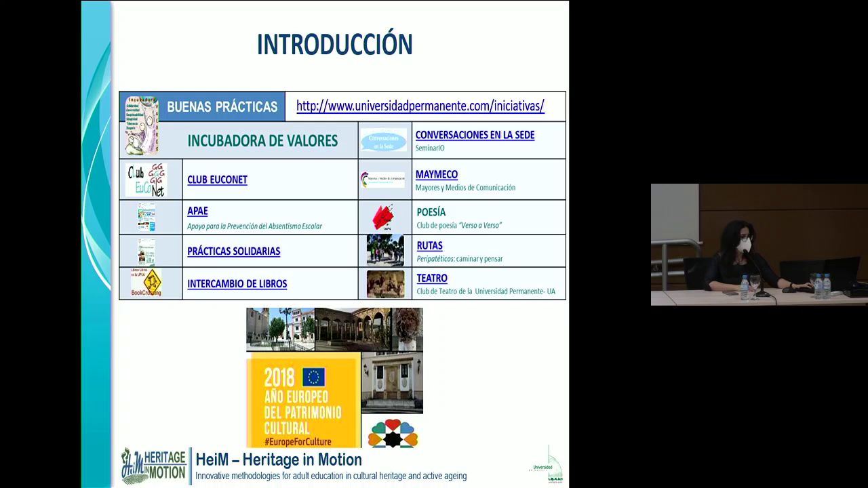Viewport: 868px width, 488px height.
Task: Click the #EuropeForCulture hashtag
Action: click(297, 442)
